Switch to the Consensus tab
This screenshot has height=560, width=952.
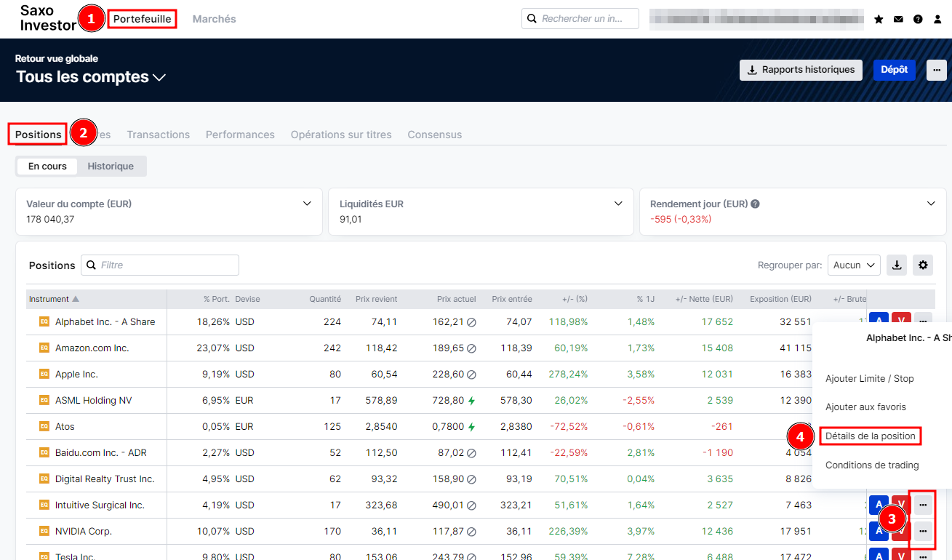pos(434,135)
